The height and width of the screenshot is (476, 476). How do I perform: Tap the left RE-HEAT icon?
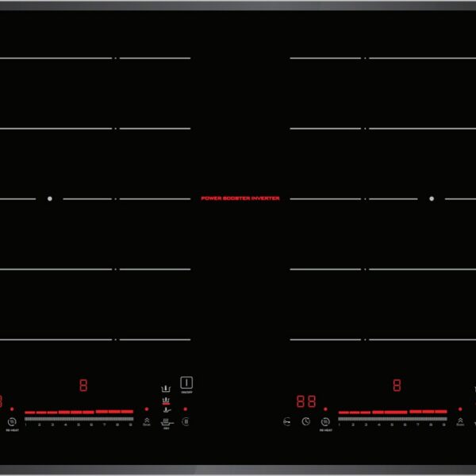[x=12, y=420]
